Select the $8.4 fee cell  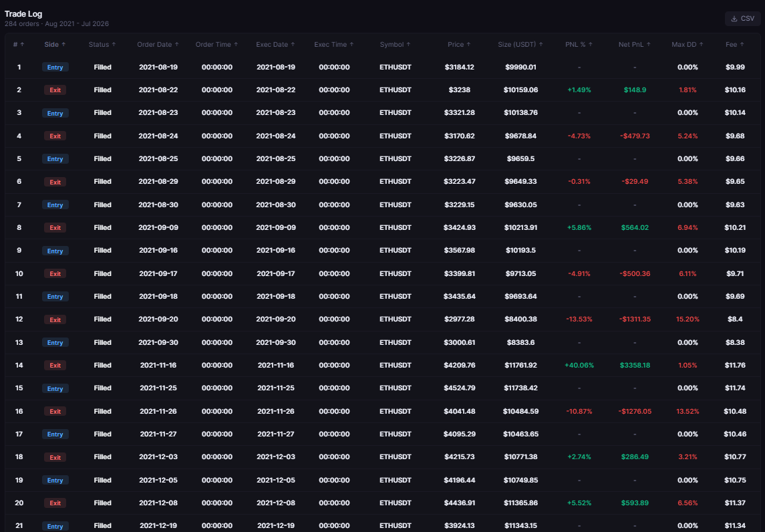735,319
